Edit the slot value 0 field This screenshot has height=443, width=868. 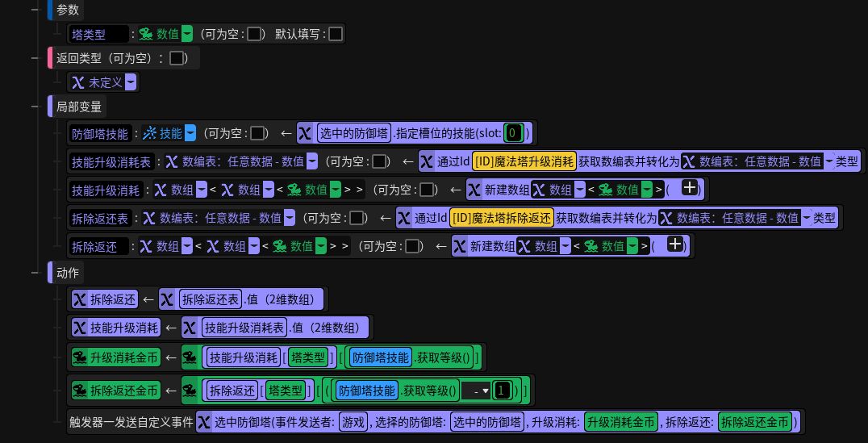pyautogui.click(x=512, y=133)
